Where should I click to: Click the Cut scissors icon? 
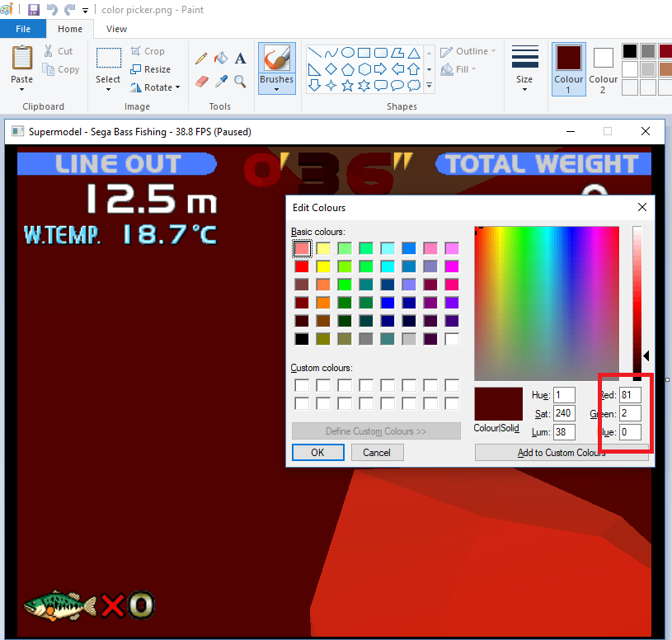click(x=49, y=51)
